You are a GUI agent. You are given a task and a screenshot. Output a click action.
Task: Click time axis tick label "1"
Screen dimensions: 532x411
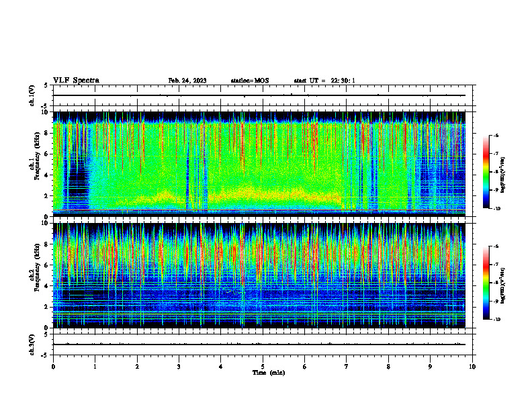tap(95, 367)
